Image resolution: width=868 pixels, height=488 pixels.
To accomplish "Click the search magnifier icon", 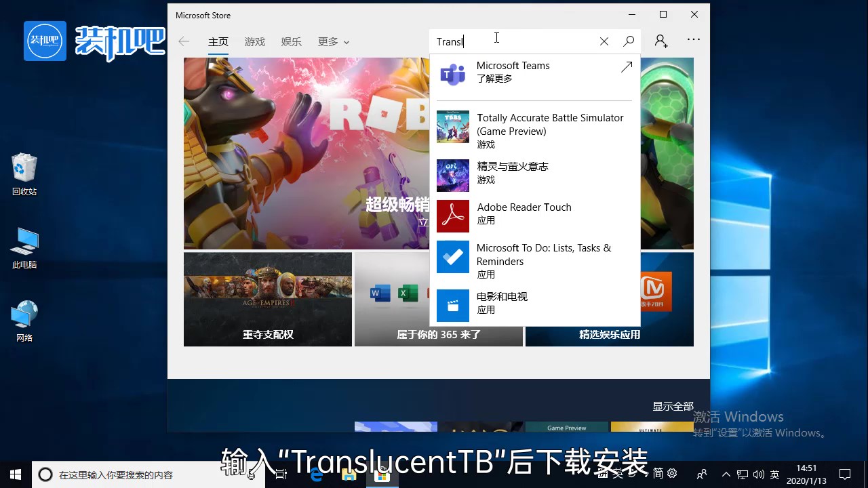I will [x=629, y=41].
